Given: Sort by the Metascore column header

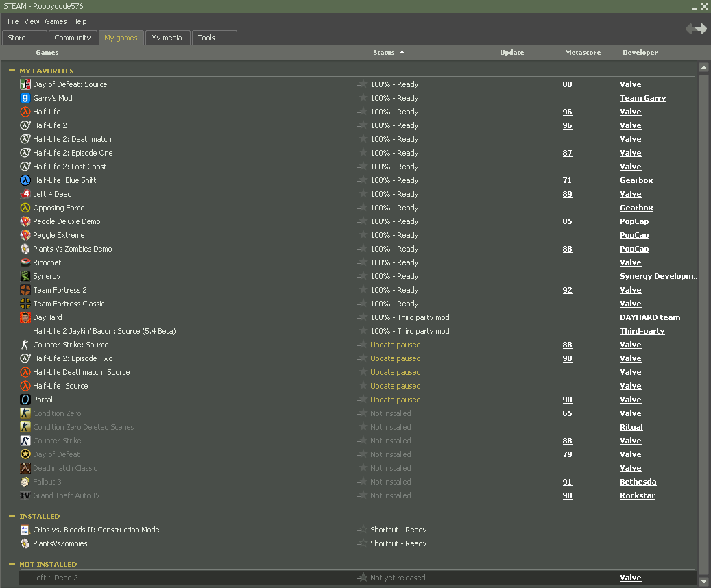Looking at the screenshot, I should (583, 53).
